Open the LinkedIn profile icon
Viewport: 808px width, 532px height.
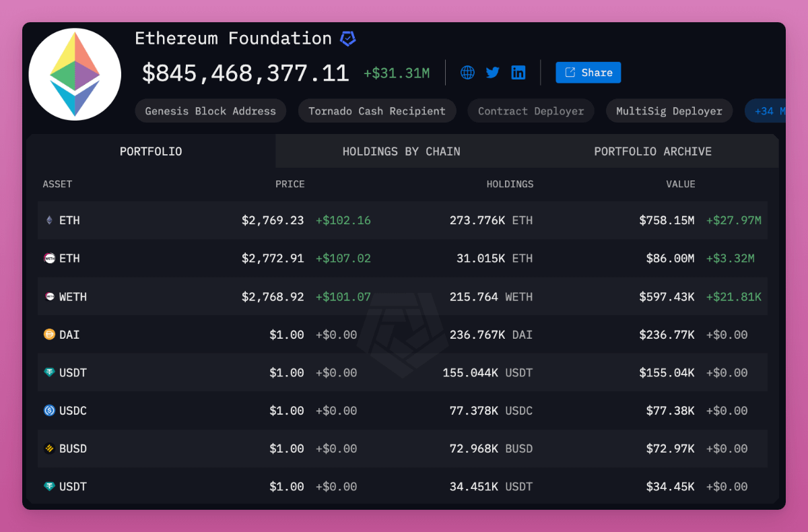518,73
